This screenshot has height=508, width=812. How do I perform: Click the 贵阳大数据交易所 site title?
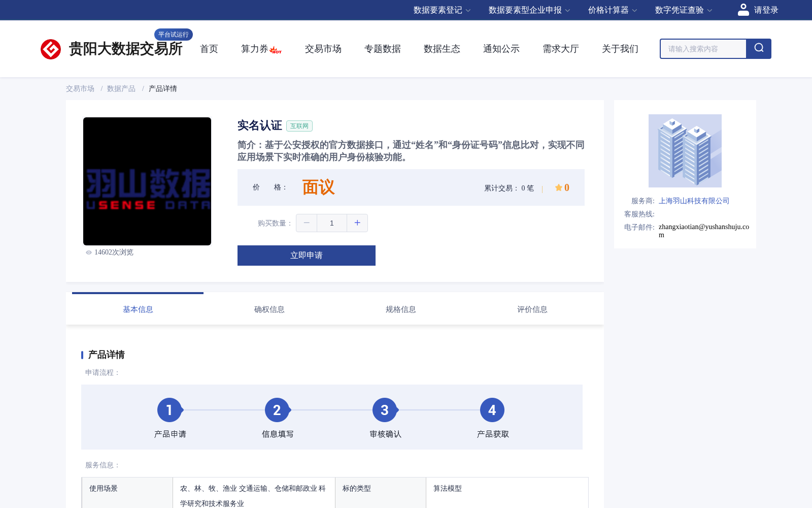coord(126,49)
